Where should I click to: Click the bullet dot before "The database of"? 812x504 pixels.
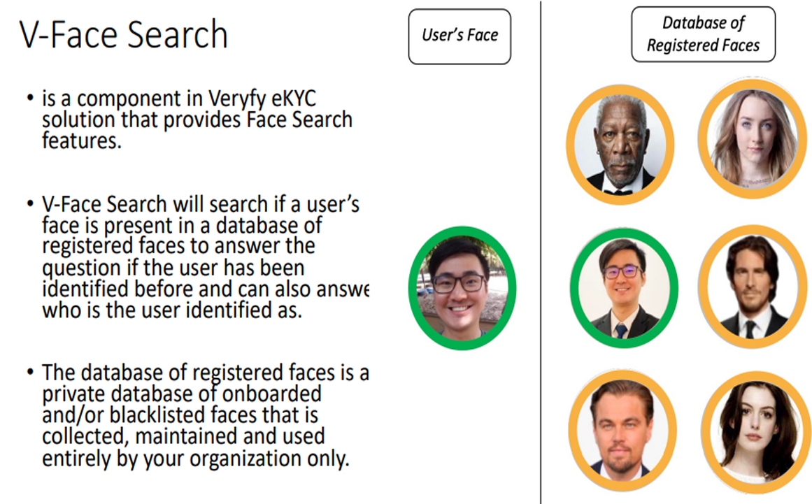tap(31, 373)
